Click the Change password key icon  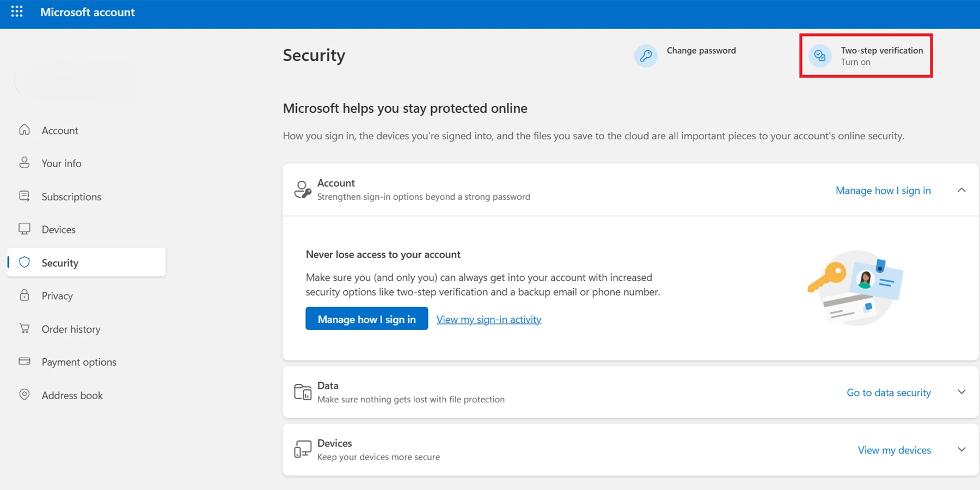[x=646, y=56]
